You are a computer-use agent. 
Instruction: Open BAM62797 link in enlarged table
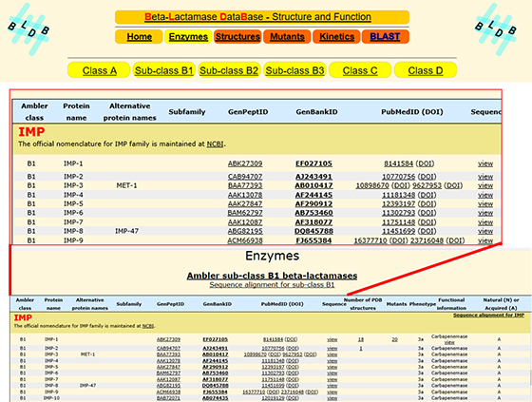pos(245,213)
